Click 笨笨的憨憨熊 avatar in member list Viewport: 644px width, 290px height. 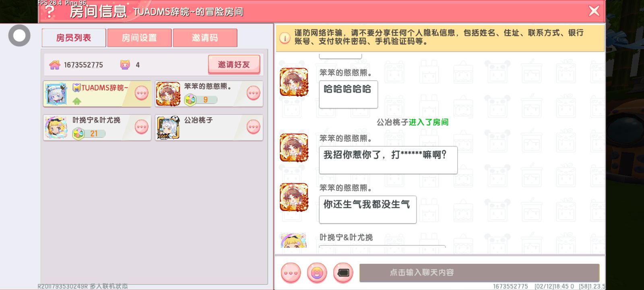168,94
